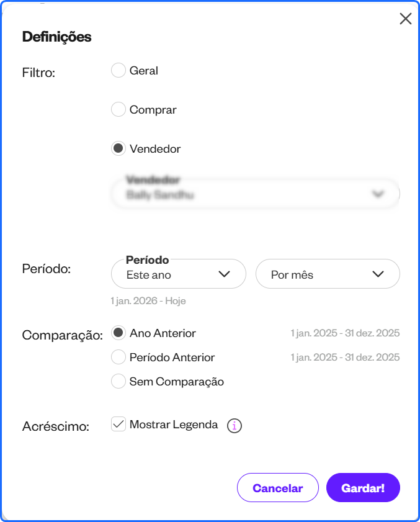This screenshot has height=522, width=420.
Task: Select the Geral filter radio button
Action: 118,70
